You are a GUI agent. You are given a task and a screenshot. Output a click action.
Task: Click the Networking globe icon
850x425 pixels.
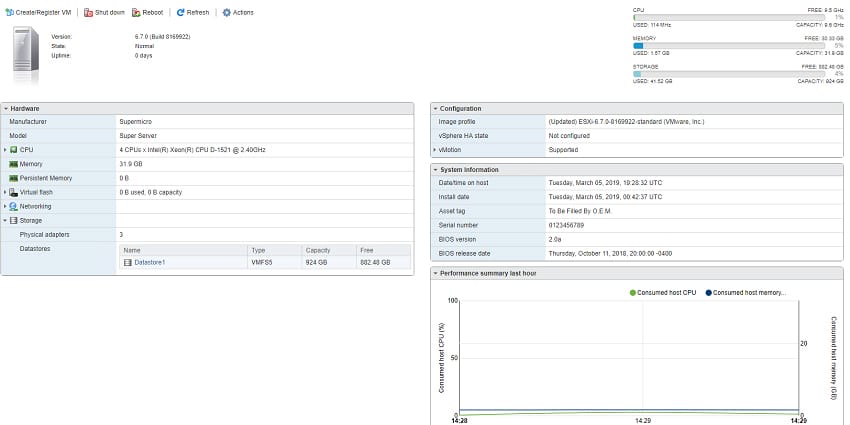click(14, 206)
